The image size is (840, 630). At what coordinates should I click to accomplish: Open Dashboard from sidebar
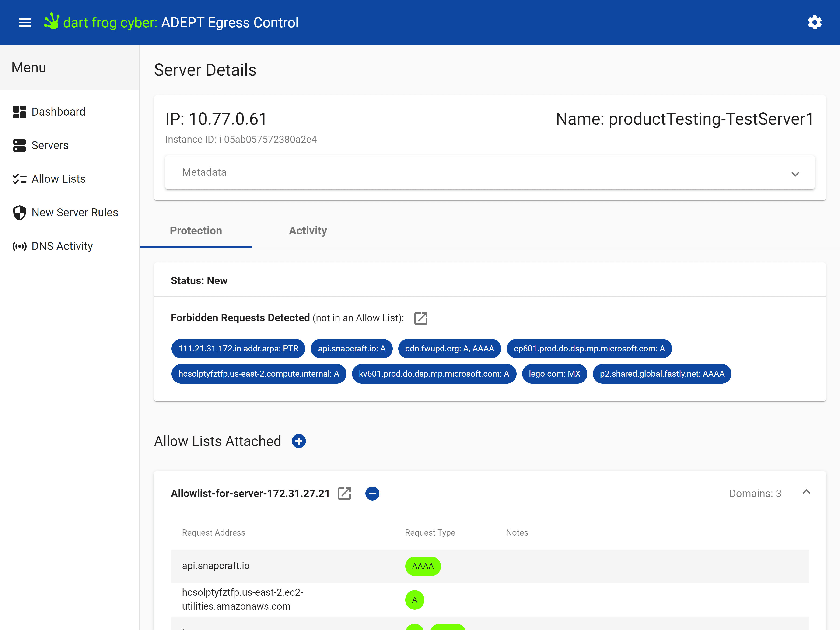(58, 112)
